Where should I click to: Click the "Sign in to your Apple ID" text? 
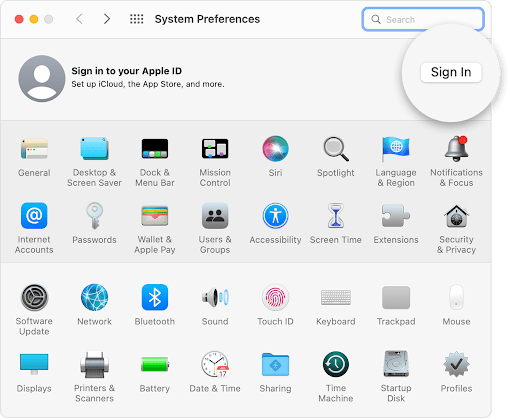(x=127, y=71)
